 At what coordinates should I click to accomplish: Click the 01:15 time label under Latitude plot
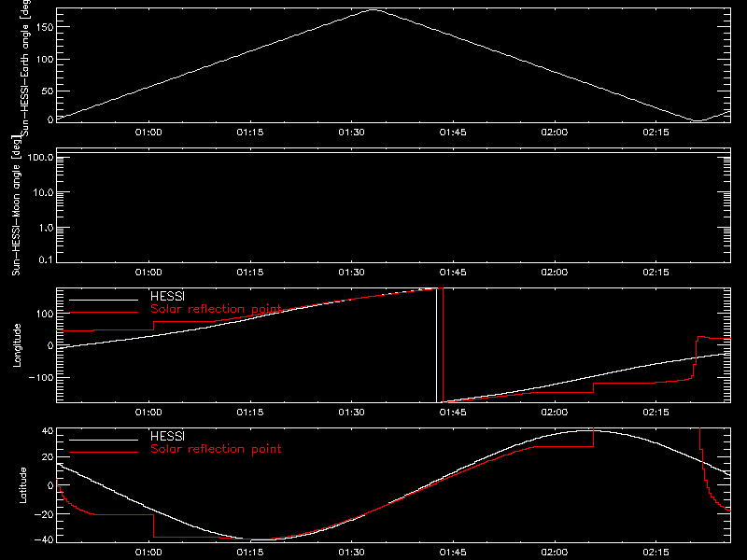(x=250, y=553)
